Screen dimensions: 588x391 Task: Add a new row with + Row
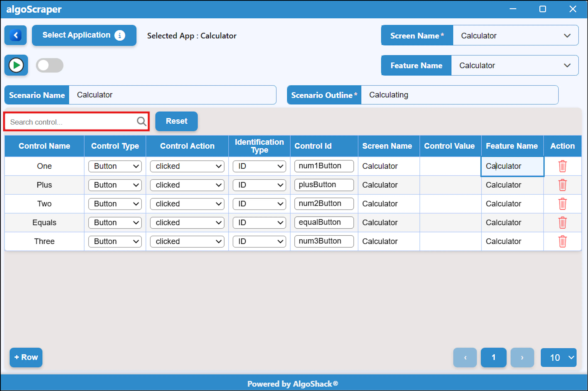26,357
